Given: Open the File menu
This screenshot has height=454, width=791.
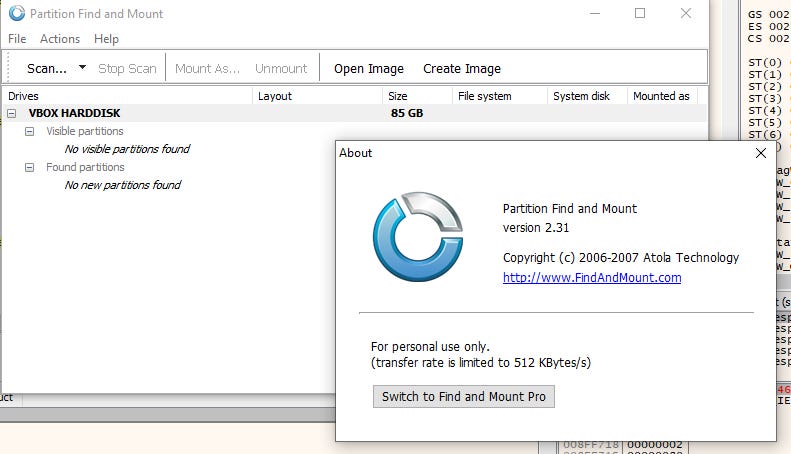Looking at the screenshot, I should [17, 39].
